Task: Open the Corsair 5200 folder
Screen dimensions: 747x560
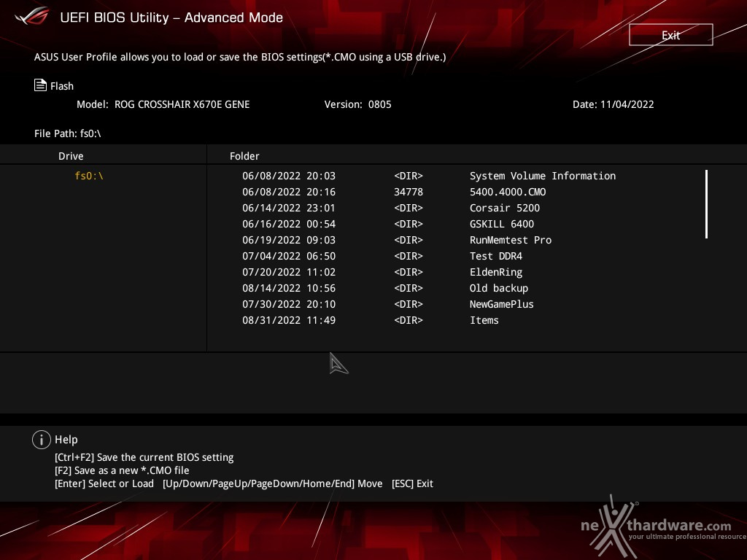Action: click(505, 208)
